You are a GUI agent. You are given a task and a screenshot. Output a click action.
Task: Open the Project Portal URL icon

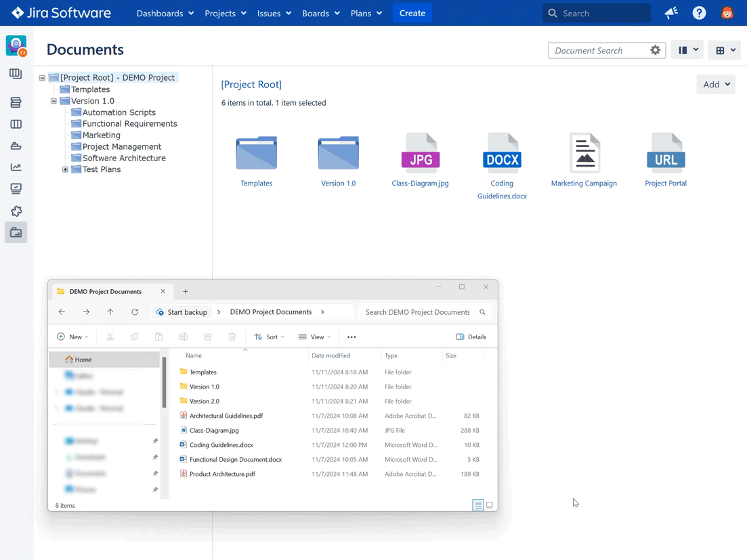click(665, 153)
